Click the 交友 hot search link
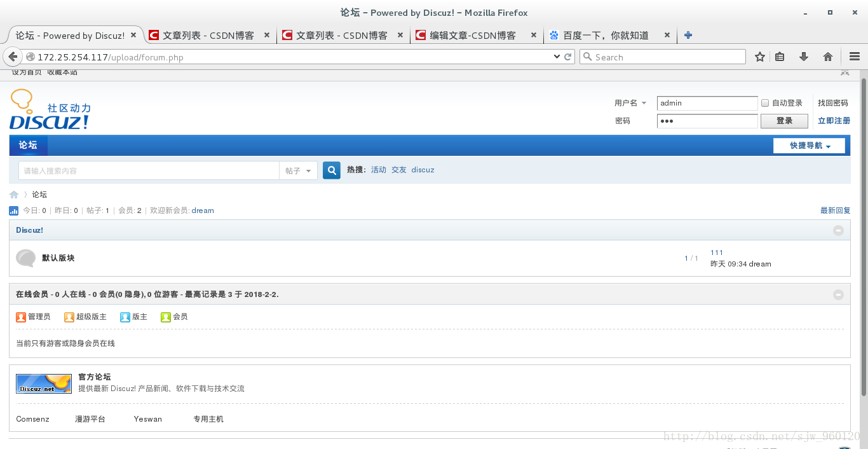 [399, 170]
